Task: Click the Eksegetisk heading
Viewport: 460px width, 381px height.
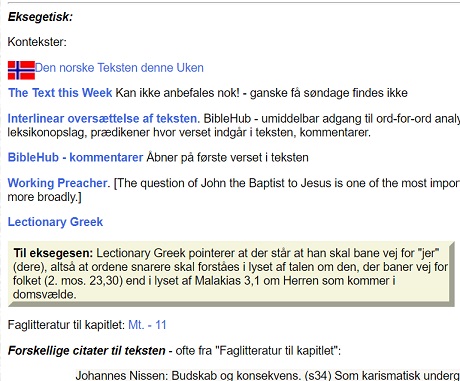Action: (40, 17)
